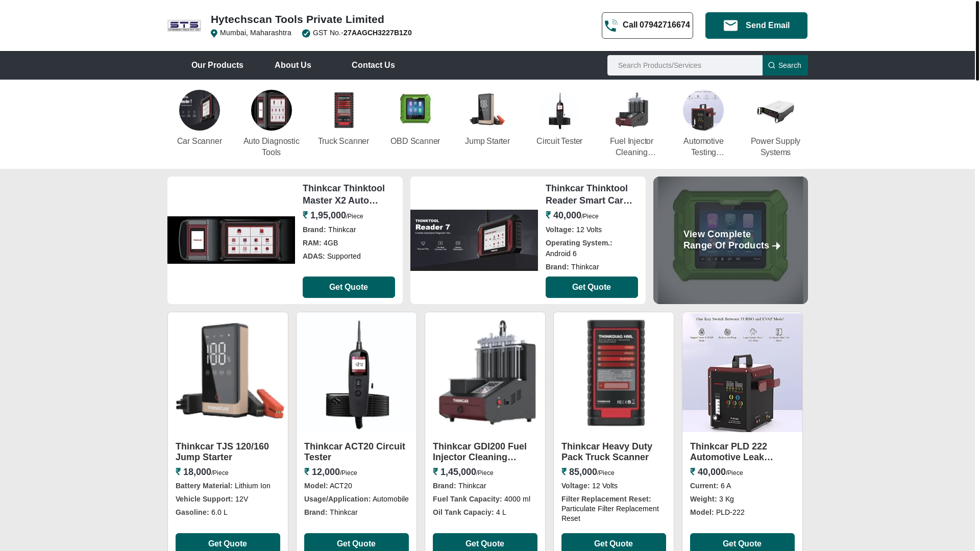Open Thinkcar TJS 120/160 Jump Starter link
This screenshot has width=980, height=551.
(222, 452)
